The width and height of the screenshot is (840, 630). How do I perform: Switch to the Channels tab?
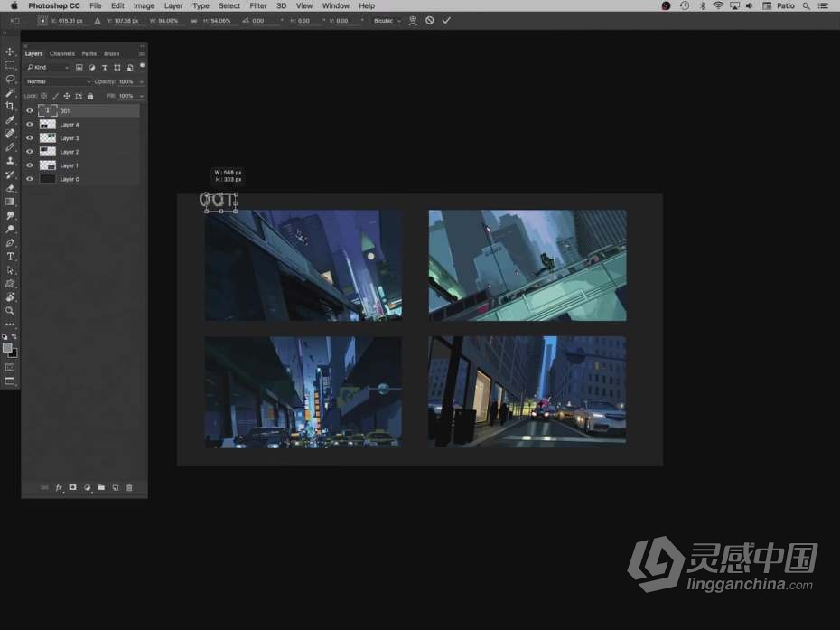[x=62, y=53]
